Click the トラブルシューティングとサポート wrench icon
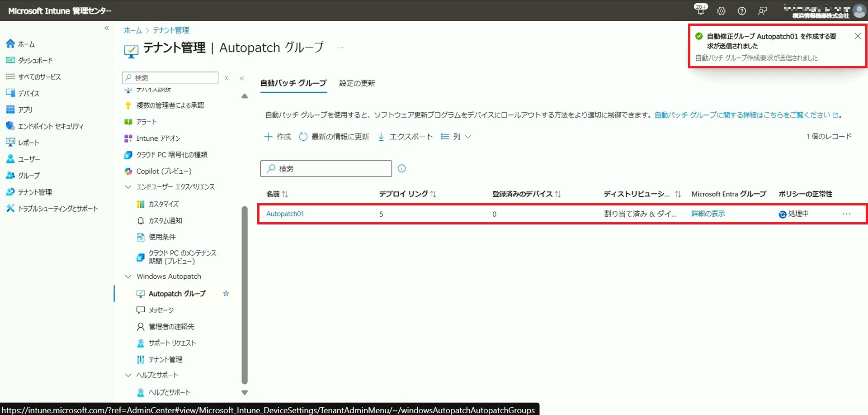This screenshot has width=868, height=415. [x=10, y=208]
